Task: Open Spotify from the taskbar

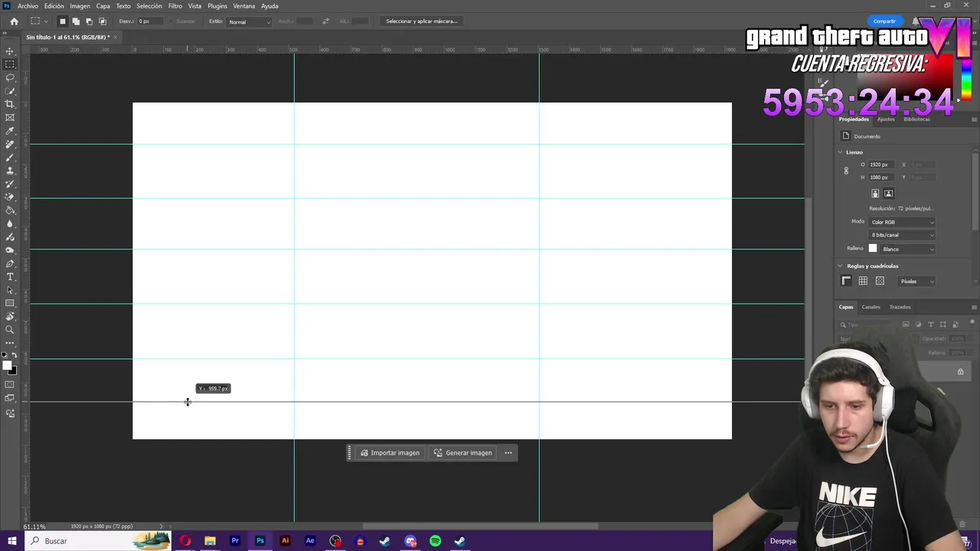Action: click(x=435, y=541)
